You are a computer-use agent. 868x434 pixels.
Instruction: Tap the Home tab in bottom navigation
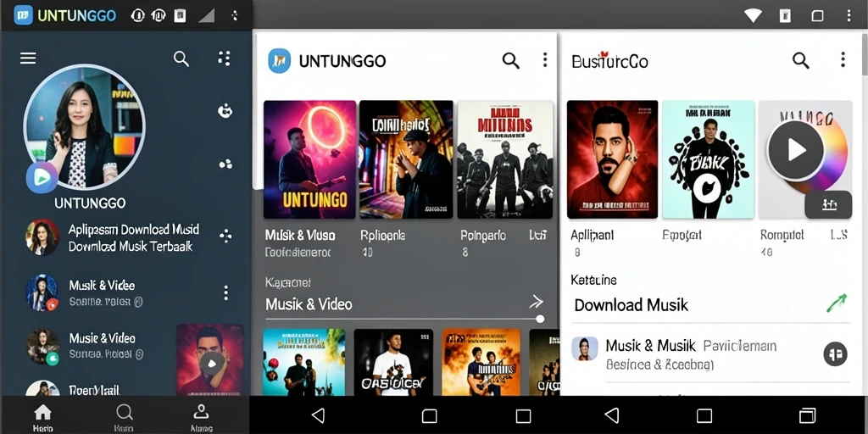pos(42,417)
